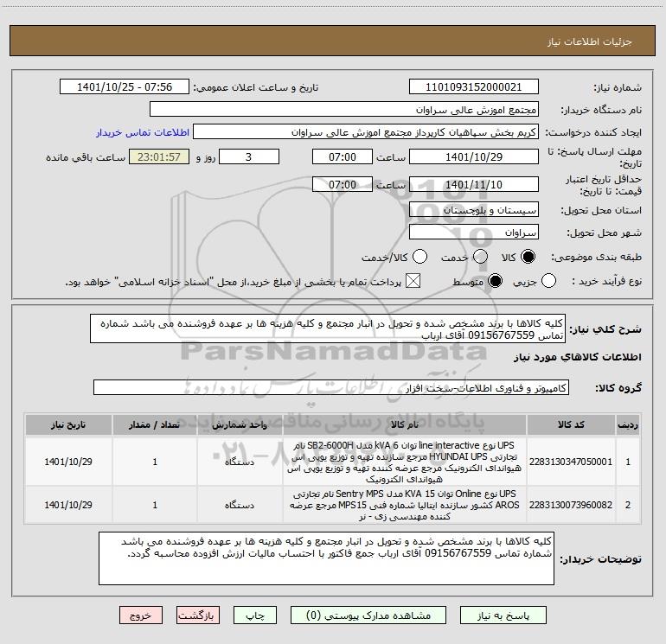Click the ردیف column header

[628, 424]
